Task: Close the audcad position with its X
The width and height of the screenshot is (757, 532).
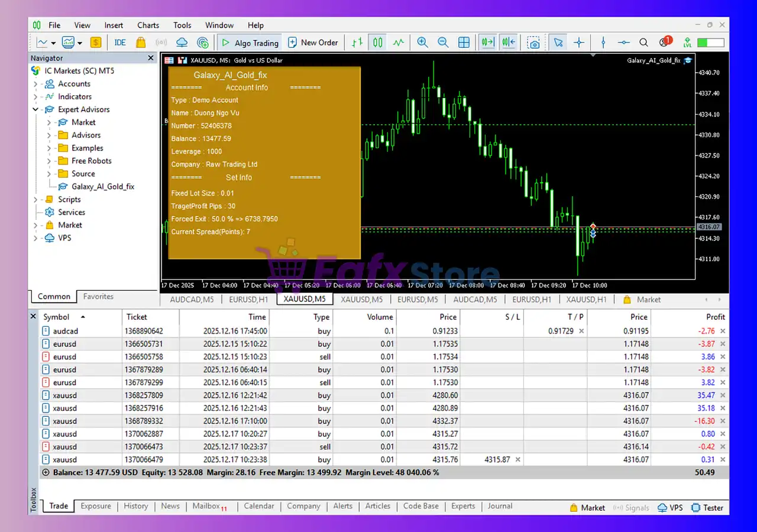Action: click(x=723, y=332)
